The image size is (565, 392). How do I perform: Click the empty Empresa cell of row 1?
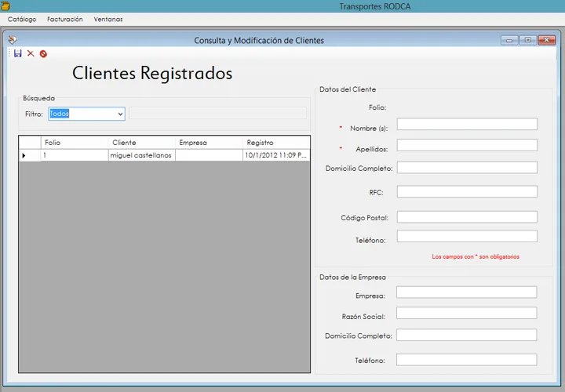(x=209, y=155)
